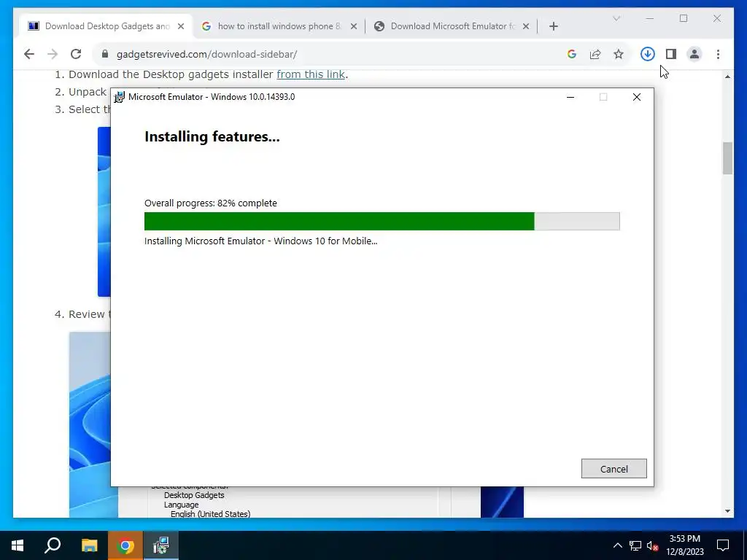747x560 pixels.
Task: Open Chrome three-dot menu
Action: click(718, 54)
